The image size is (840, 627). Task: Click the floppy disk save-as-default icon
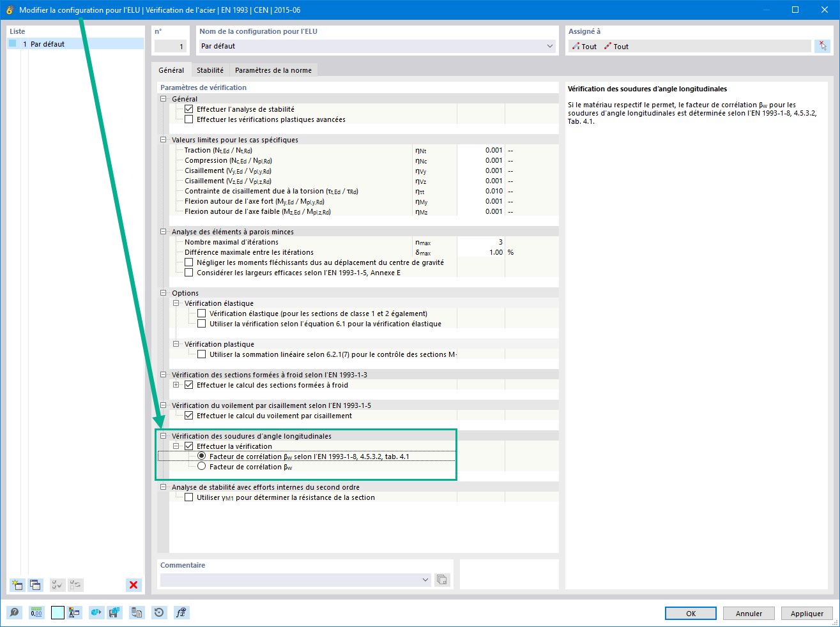pos(114,613)
